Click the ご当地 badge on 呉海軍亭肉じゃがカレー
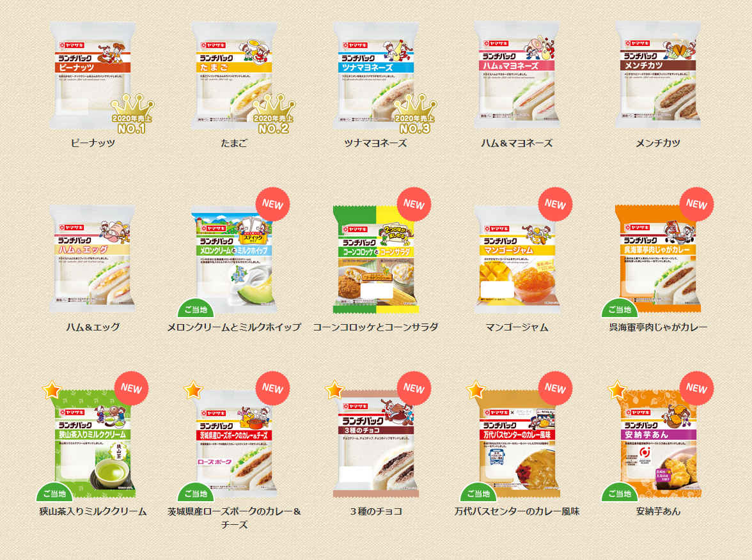752x560 pixels. coord(620,308)
